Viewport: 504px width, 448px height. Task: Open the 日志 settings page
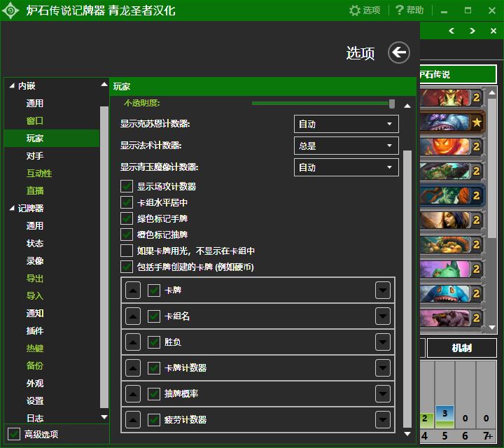pos(35,419)
